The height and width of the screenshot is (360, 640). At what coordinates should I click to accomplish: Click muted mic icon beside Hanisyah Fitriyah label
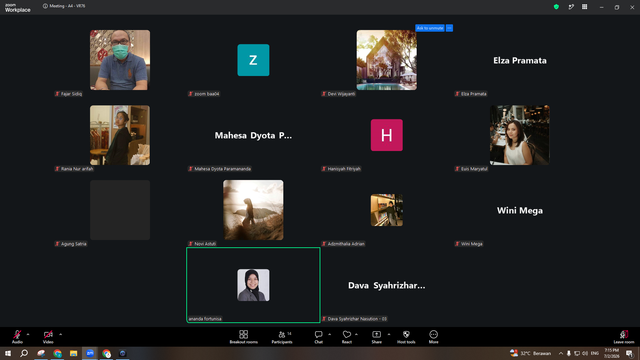click(324, 169)
